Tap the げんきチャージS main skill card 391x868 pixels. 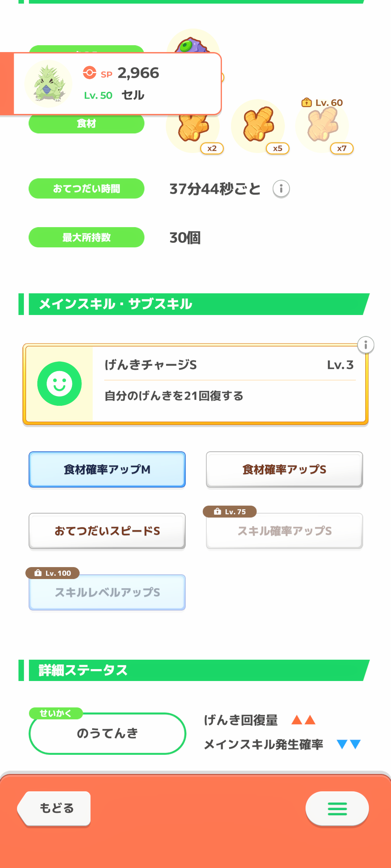(x=228, y=384)
